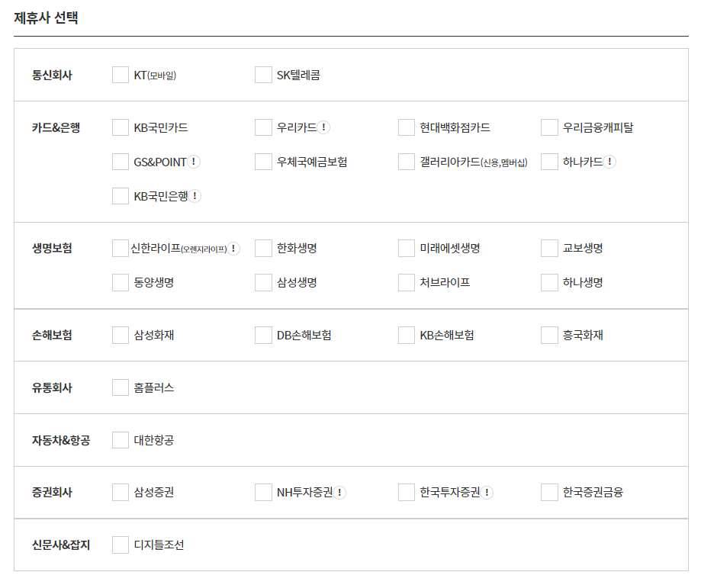Click the 손해보험 category label
The width and height of the screenshot is (701, 588).
coord(52,336)
